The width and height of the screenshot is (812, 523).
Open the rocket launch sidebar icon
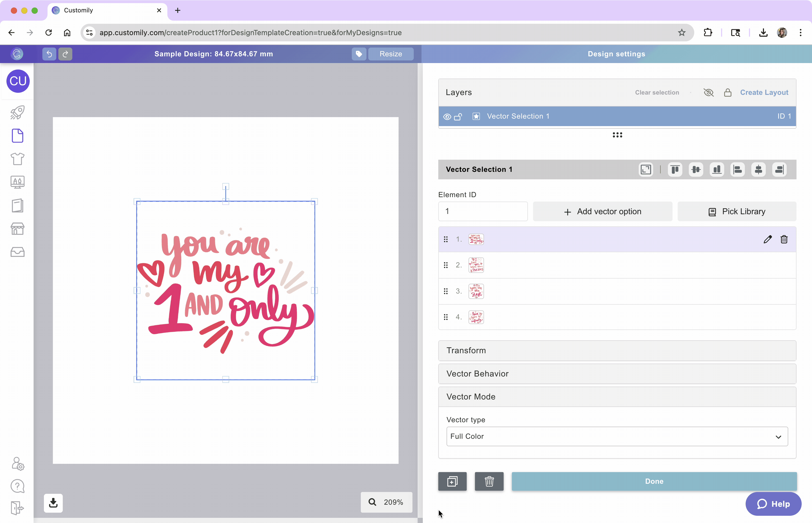[17, 112]
